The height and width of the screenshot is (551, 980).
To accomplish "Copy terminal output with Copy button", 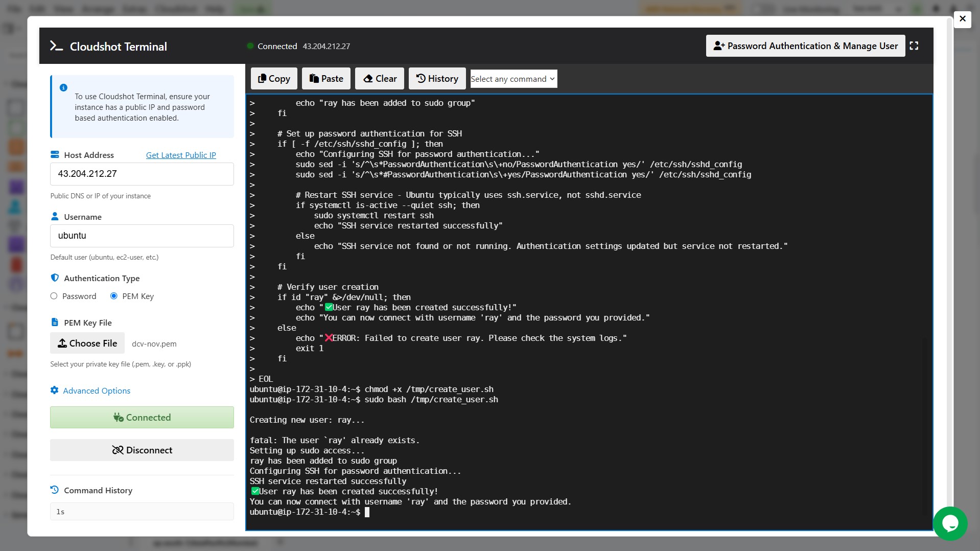I will pyautogui.click(x=274, y=79).
